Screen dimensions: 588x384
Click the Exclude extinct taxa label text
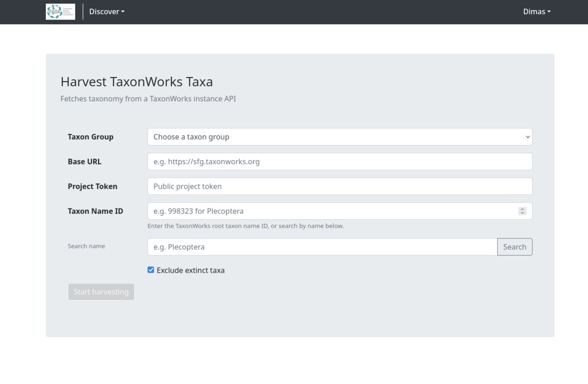click(190, 270)
